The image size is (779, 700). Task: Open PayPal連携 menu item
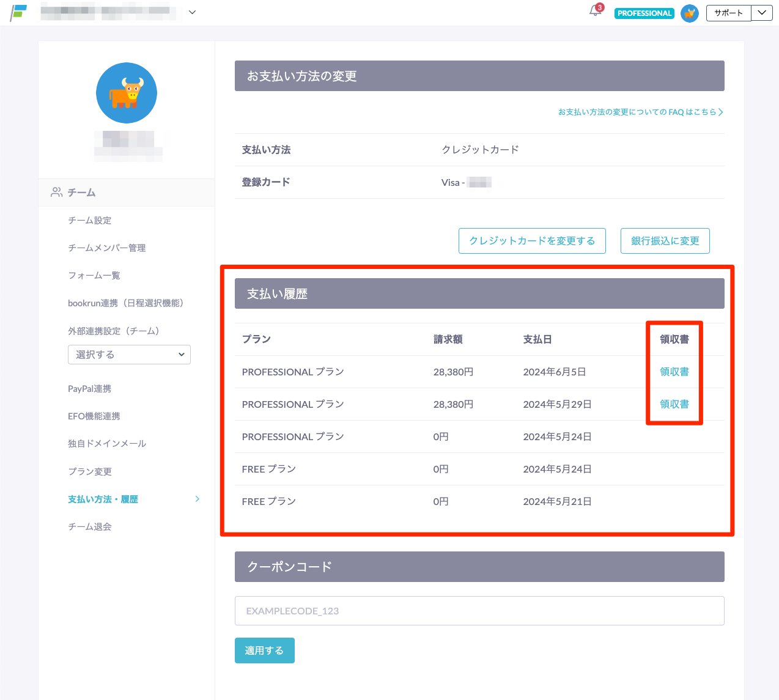pos(90,388)
